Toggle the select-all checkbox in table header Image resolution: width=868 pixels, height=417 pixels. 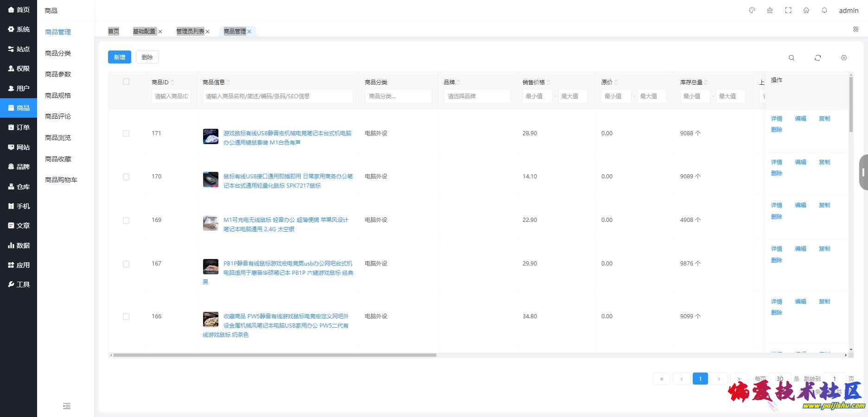click(x=126, y=82)
